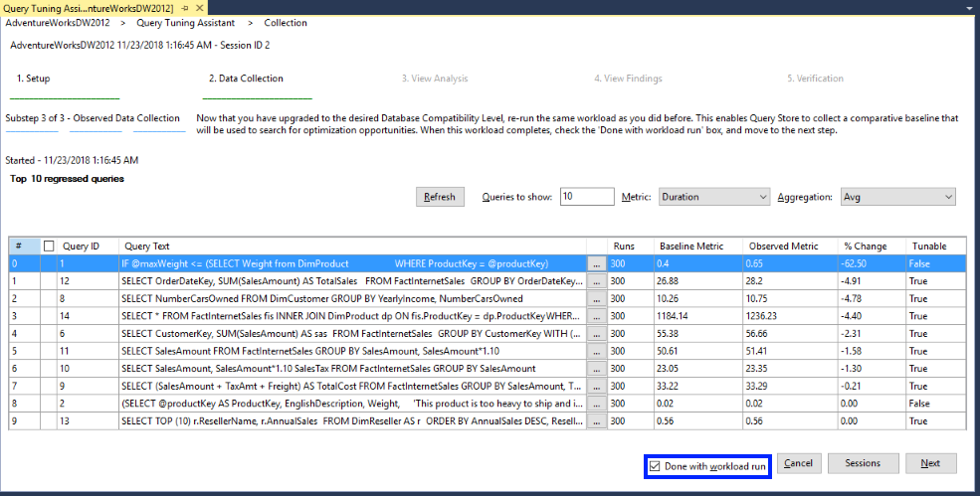The height and width of the screenshot is (496, 980).
Task: Open the Metric dropdown showing Duration
Action: pos(713,197)
